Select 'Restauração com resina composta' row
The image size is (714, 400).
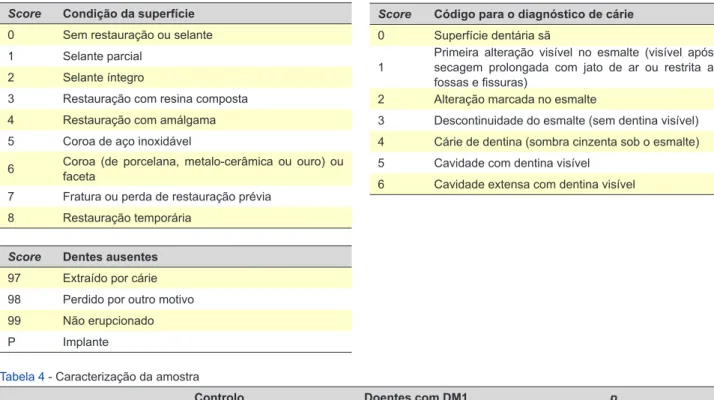pyautogui.click(x=176, y=99)
